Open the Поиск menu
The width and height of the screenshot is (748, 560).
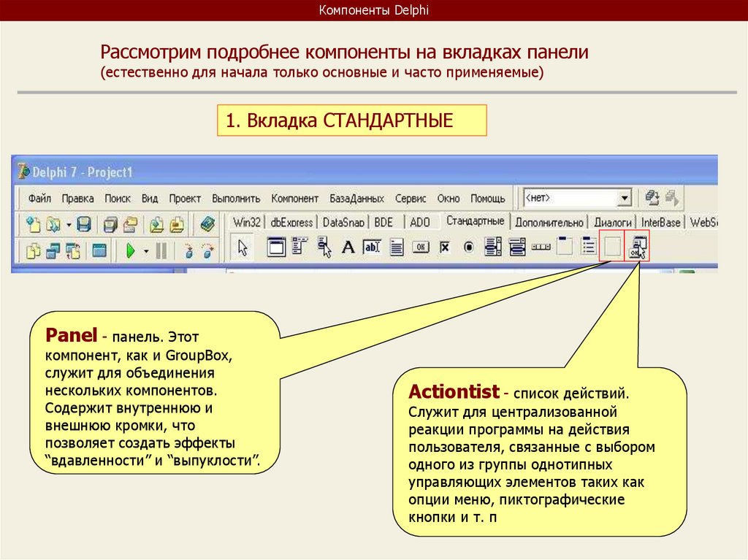click(118, 199)
